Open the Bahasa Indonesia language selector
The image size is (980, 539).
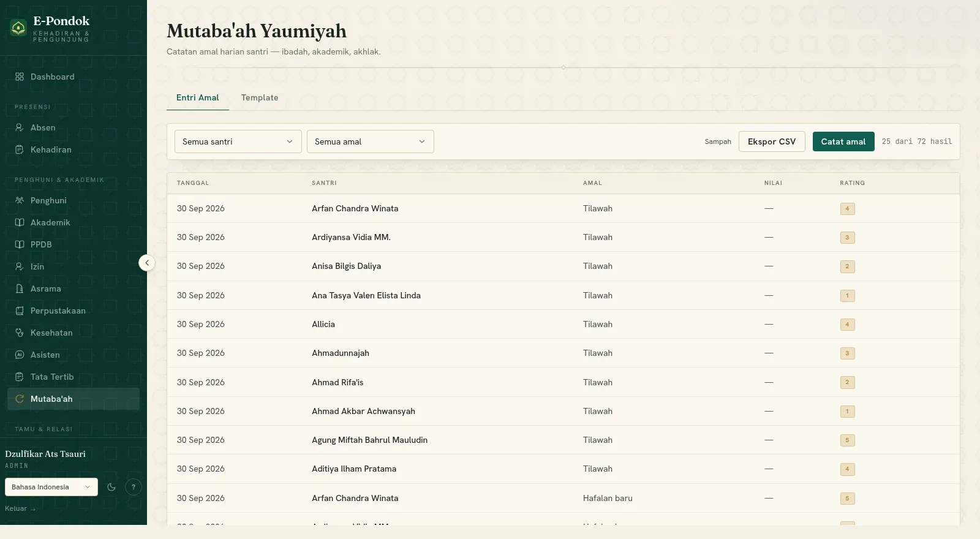coord(51,487)
